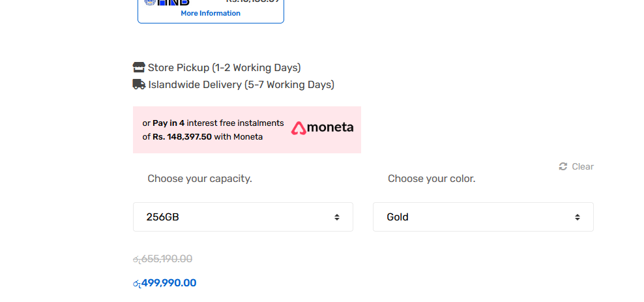This screenshot has width=644, height=302.
Task: Open the 256GB capacity dropdown
Action: [x=242, y=217]
